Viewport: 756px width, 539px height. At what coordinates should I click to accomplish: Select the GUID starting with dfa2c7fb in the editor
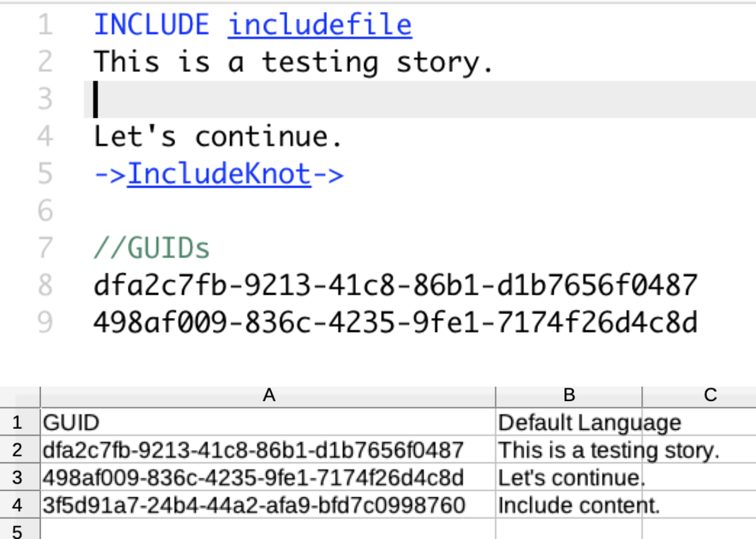pos(394,285)
